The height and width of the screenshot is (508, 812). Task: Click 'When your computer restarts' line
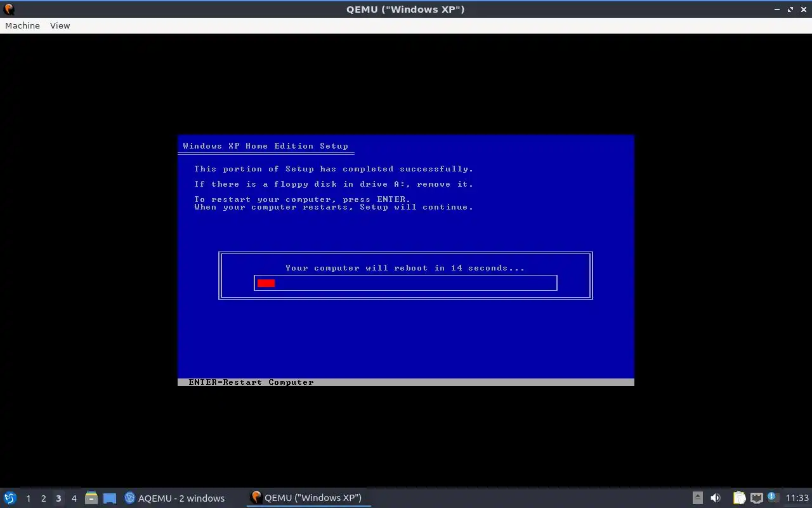(x=334, y=207)
